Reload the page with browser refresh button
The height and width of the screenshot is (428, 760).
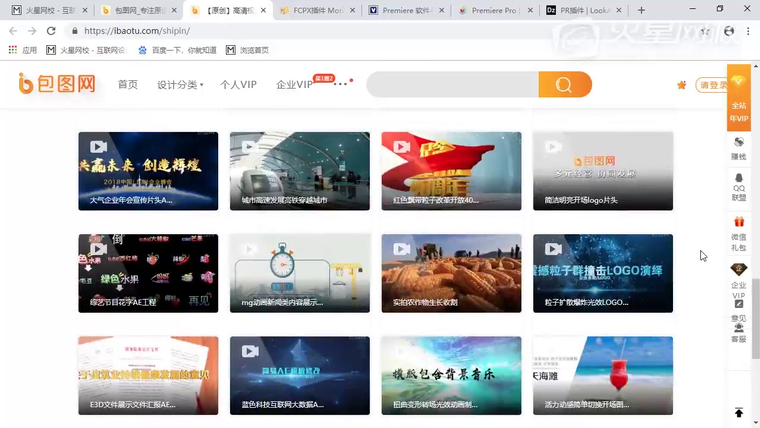[51, 31]
